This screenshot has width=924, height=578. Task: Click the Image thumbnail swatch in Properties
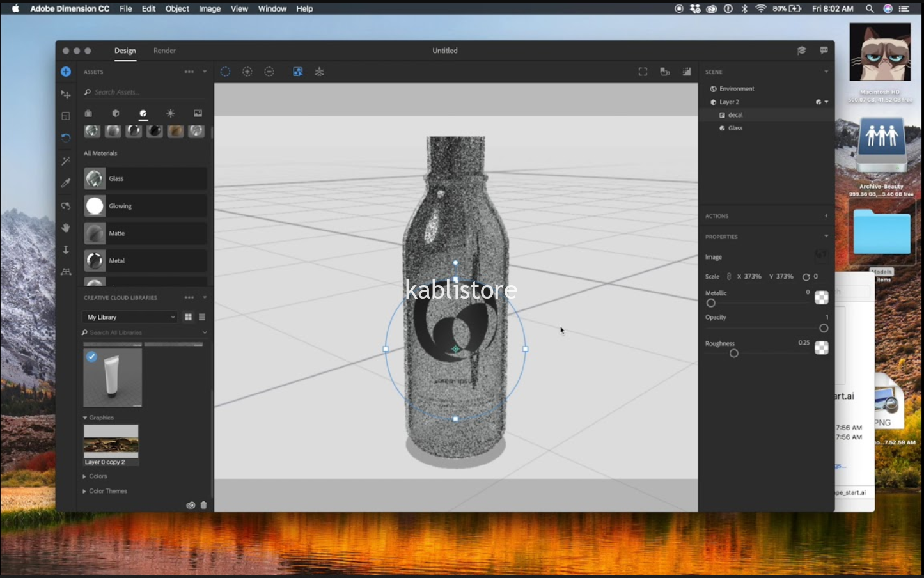821,256
